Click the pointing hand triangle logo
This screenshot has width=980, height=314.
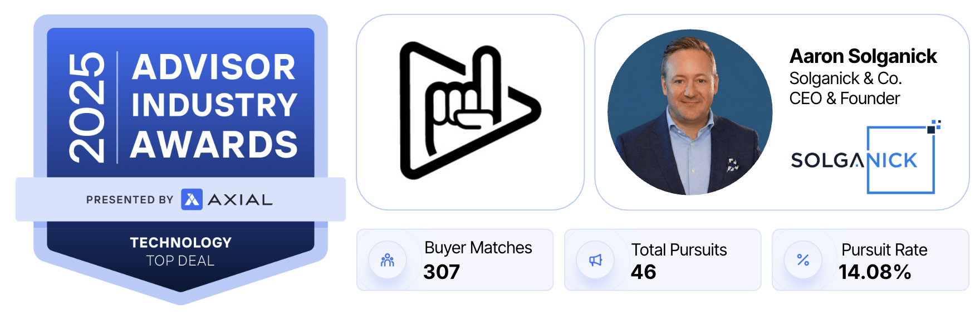[469, 111]
